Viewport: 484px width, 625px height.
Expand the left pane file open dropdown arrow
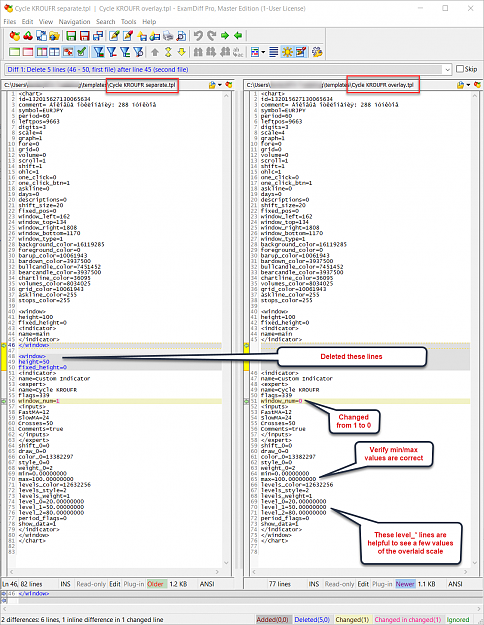pos(220,85)
